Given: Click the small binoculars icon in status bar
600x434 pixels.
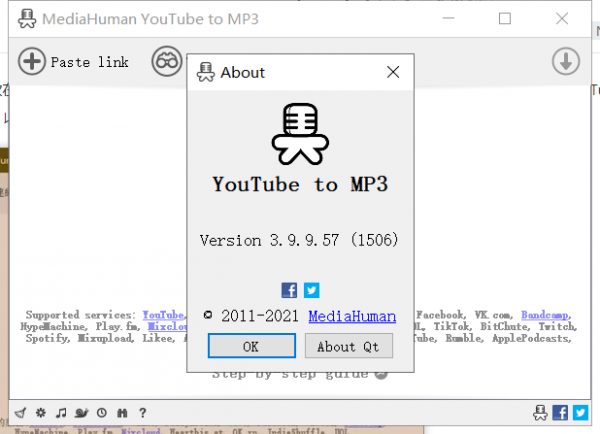Looking at the screenshot, I should point(122,413).
